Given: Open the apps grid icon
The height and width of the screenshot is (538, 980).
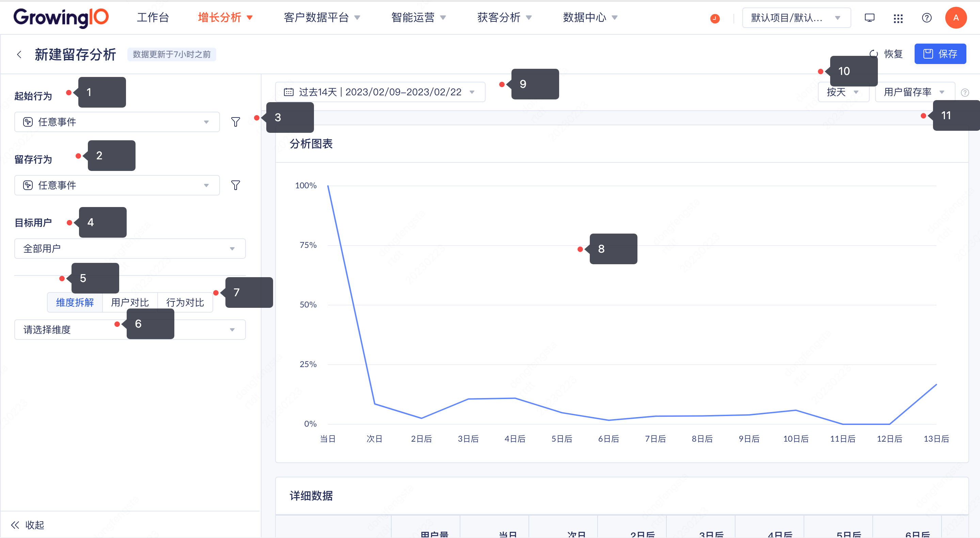Looking at the screenshot, I should point(898,18).
